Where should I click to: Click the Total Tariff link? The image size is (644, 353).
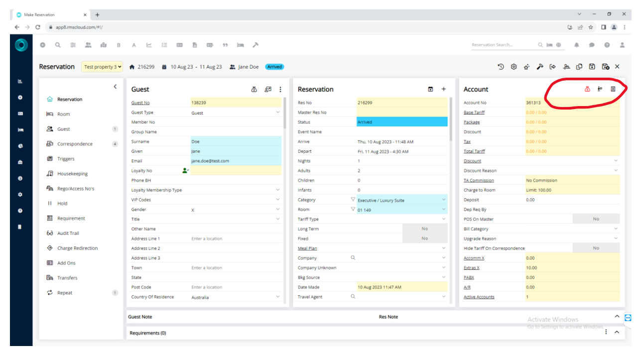[474, 151]
